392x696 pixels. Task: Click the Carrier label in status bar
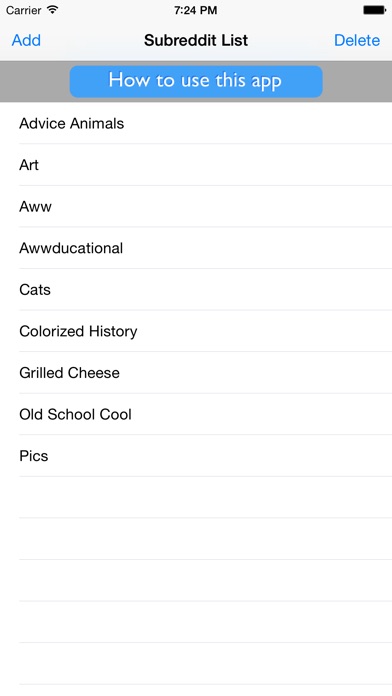(24, 10)
